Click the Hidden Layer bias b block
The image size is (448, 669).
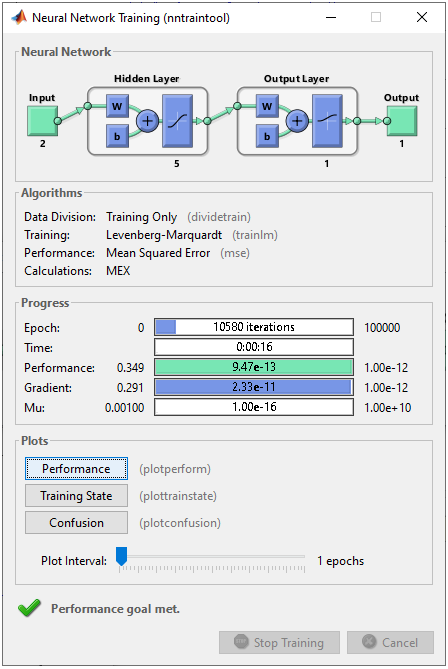tap(117, 136)
